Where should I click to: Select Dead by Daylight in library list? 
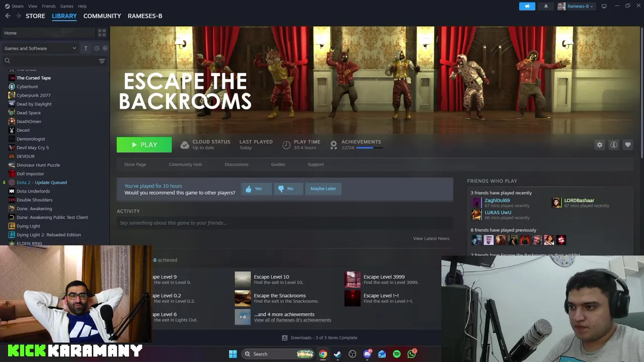(34, 104)
